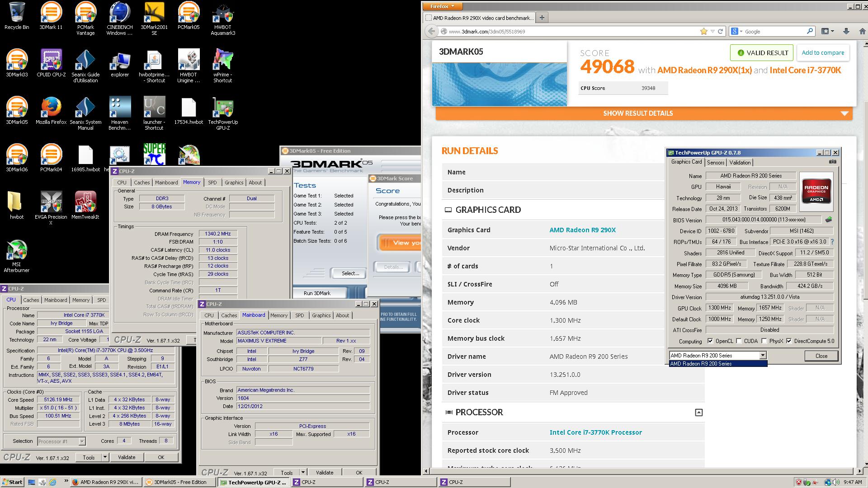Viewport: 868px width, 488px height.
Task: Open new tab plus button in Firefox
Action: point(542,18)
